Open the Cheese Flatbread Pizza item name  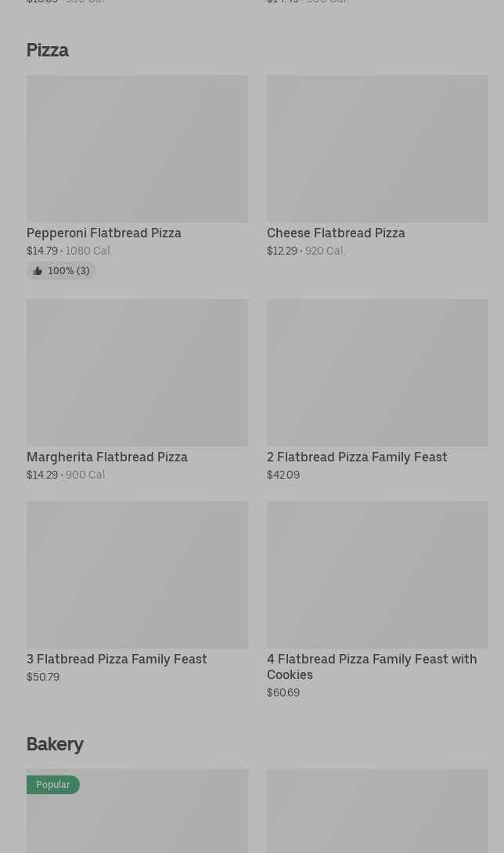pyautogui.click(x=336, y=233)
